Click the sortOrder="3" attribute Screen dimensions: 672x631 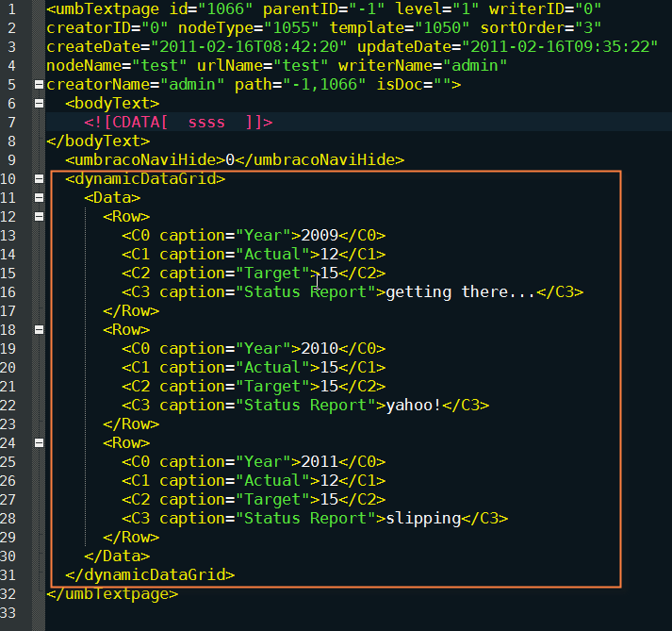click(x=540, y=28)
